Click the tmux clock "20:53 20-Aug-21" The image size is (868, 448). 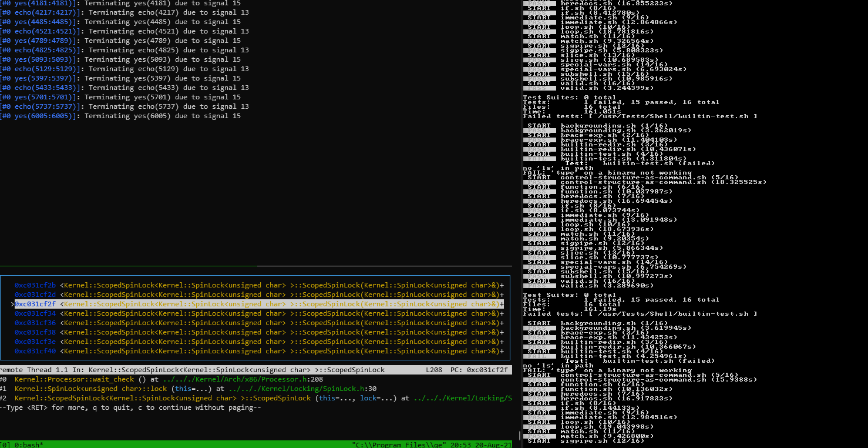point(481,444)
